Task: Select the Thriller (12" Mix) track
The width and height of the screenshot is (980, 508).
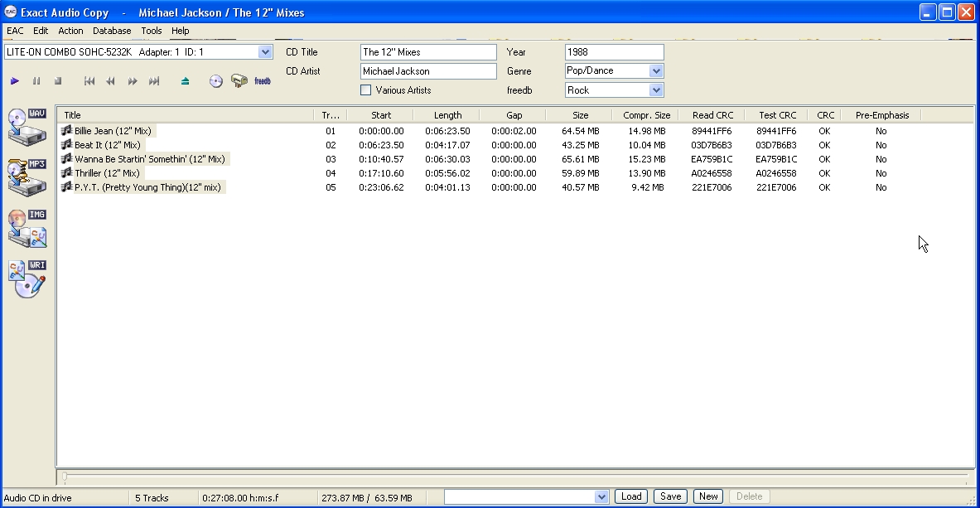Action: click(x=107, y=173)
